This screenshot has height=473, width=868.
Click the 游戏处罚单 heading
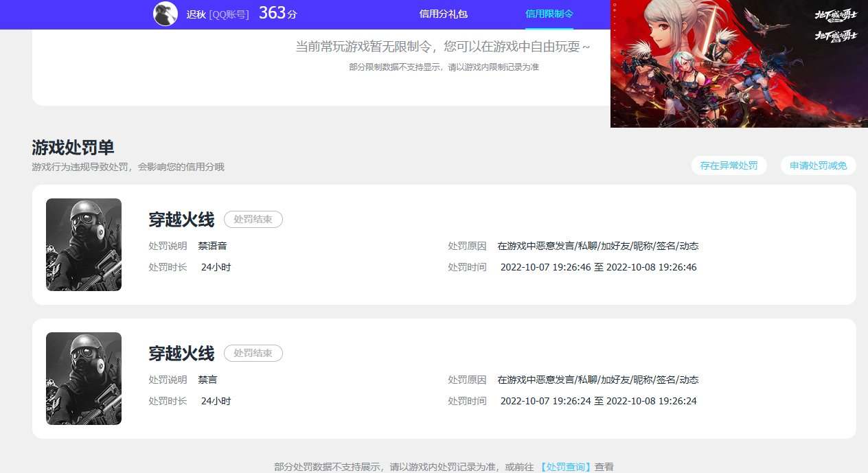[x=73, y=148]
